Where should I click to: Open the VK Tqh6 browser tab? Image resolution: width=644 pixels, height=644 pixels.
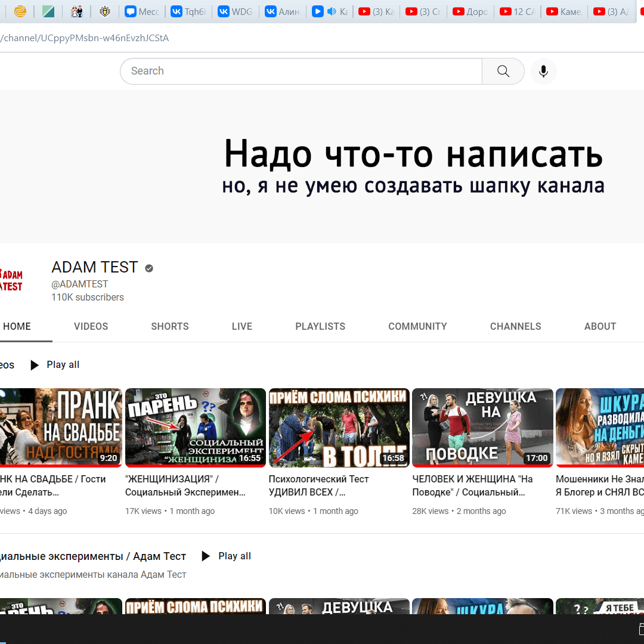189,11
